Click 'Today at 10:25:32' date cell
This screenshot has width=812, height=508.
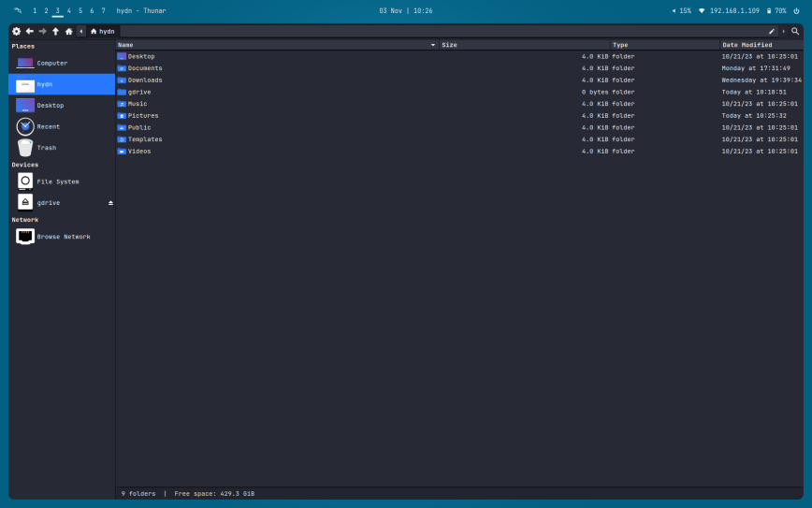coord(754,116)
